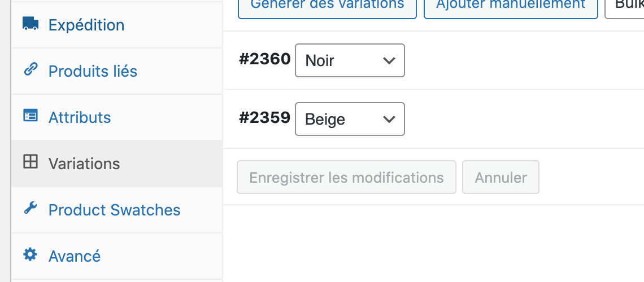Expand the Beige attribute dropdown
Screen dimensions: 644x282
coord(350,119)
